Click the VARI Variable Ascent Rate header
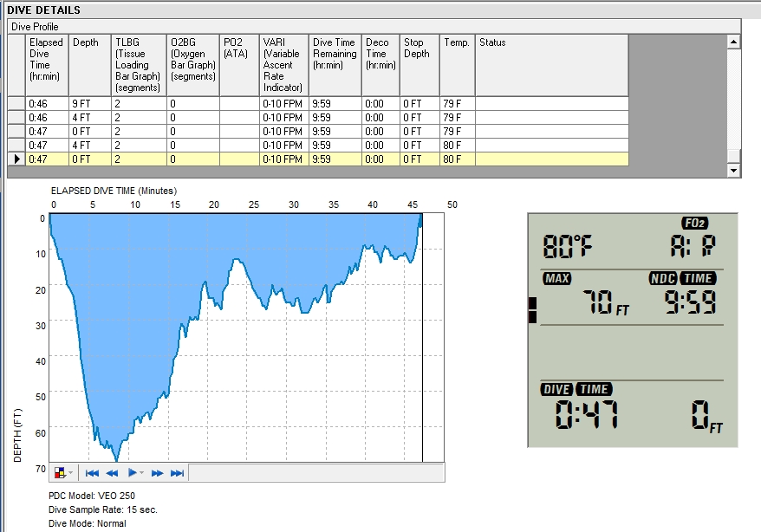 point(284,65)
